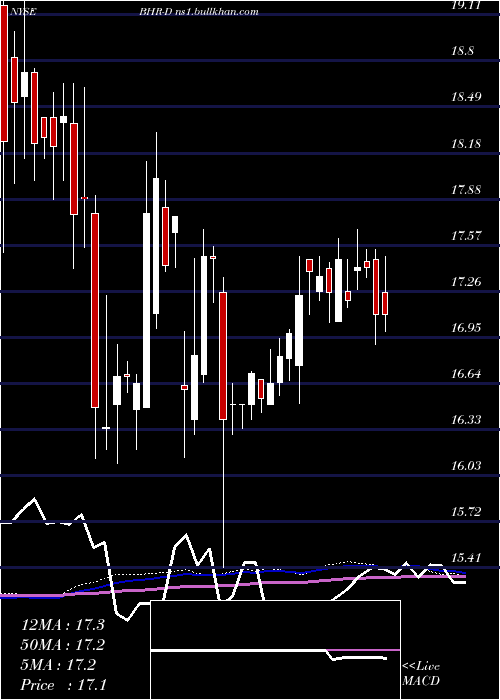
Task: Click the 50MA : 17.2 readout
Action: [63, 645]
